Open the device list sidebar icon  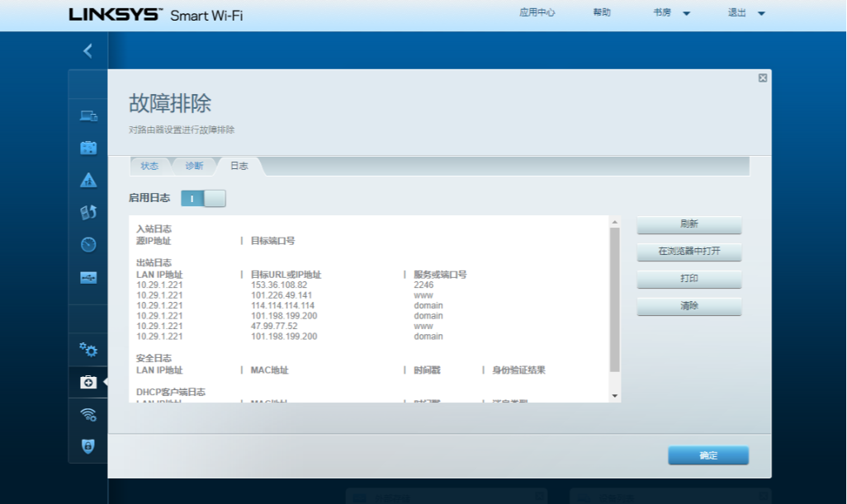click(x=88, y=115)
